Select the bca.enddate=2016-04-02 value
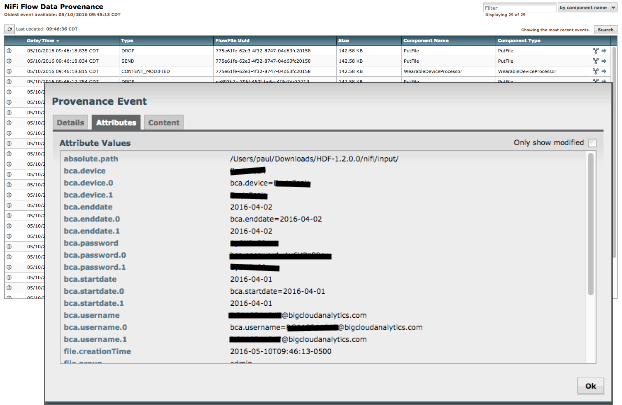The image size is (622, 405). 276,219
